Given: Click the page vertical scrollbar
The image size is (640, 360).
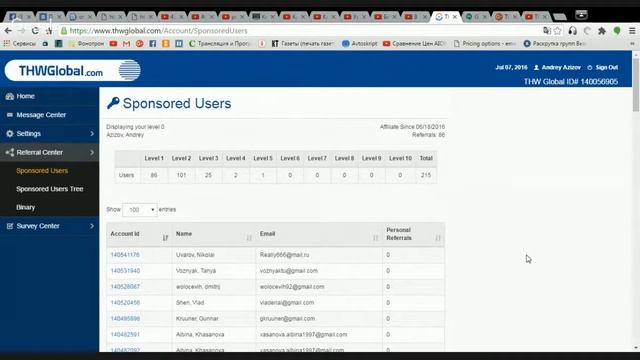Looking at the screenshot, I should coord(636,85).
